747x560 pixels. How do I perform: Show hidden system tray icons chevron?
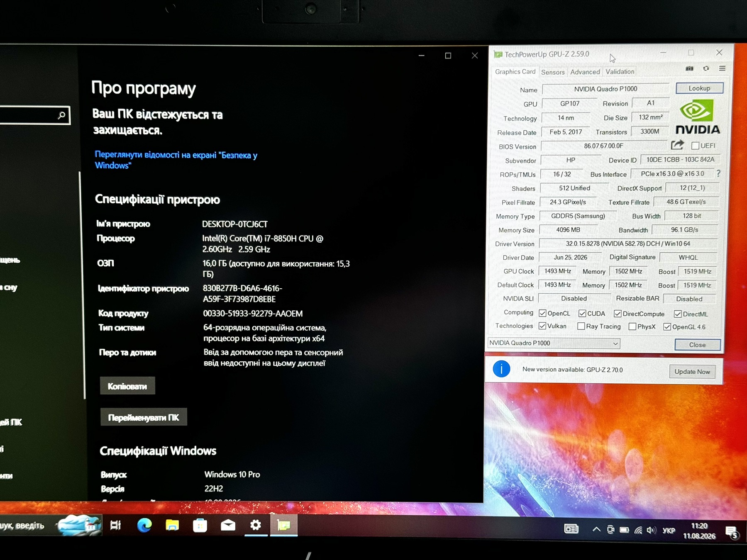tap(596, 529)
